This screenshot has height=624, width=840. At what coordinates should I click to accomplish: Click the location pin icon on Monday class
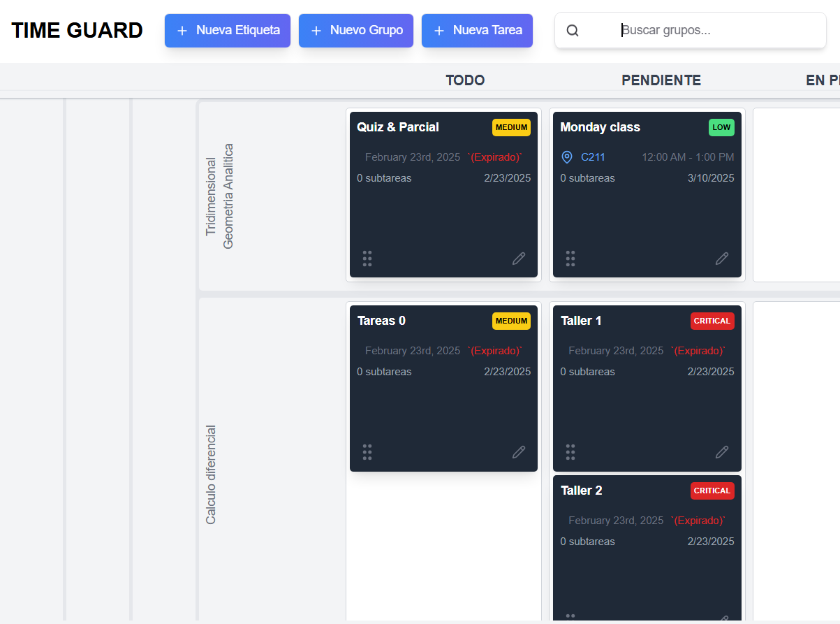(567, 157)
